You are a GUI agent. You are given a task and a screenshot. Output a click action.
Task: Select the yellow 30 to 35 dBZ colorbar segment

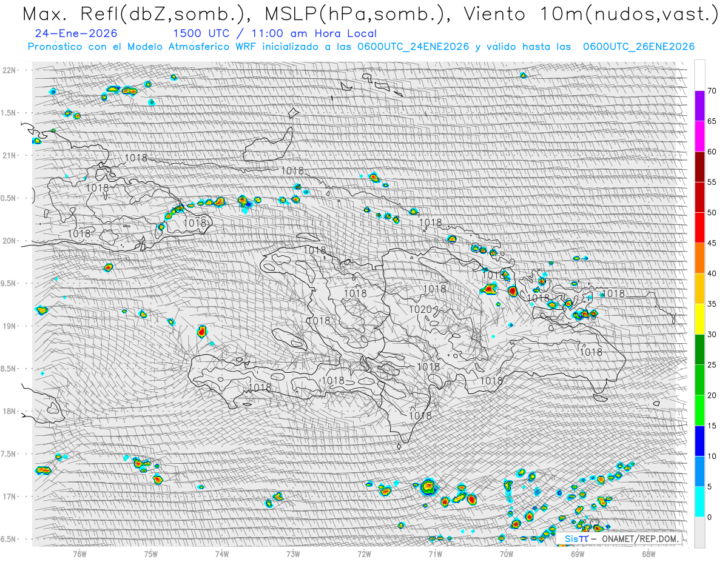699,319
